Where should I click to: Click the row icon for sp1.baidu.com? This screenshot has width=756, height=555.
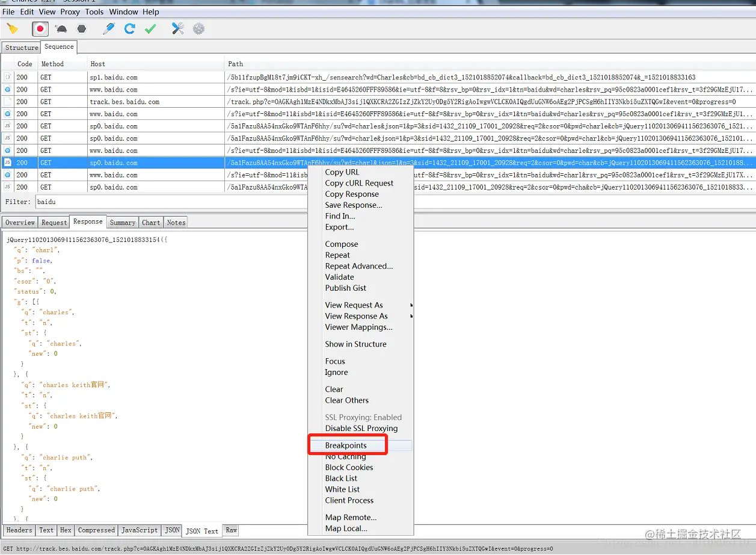[8, 77]
